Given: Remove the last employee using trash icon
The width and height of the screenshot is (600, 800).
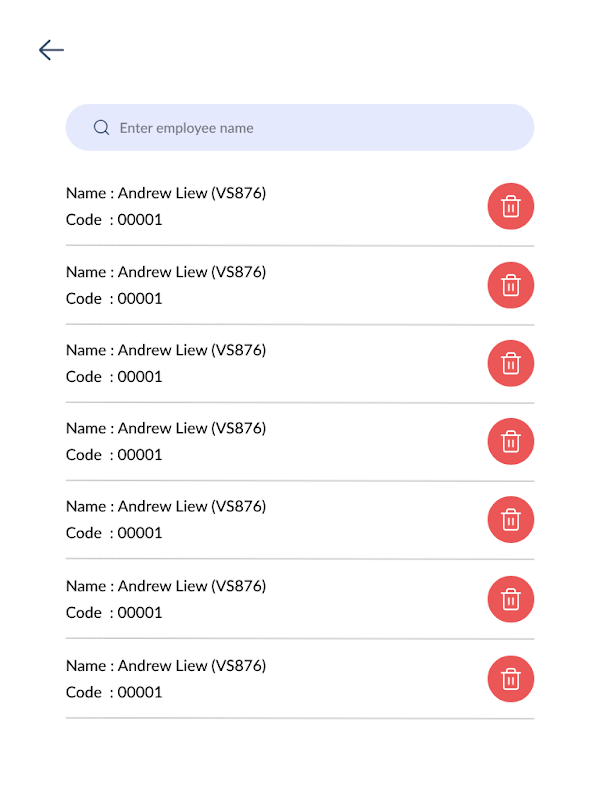Looking at the screenshot, I should click(510, 679).
